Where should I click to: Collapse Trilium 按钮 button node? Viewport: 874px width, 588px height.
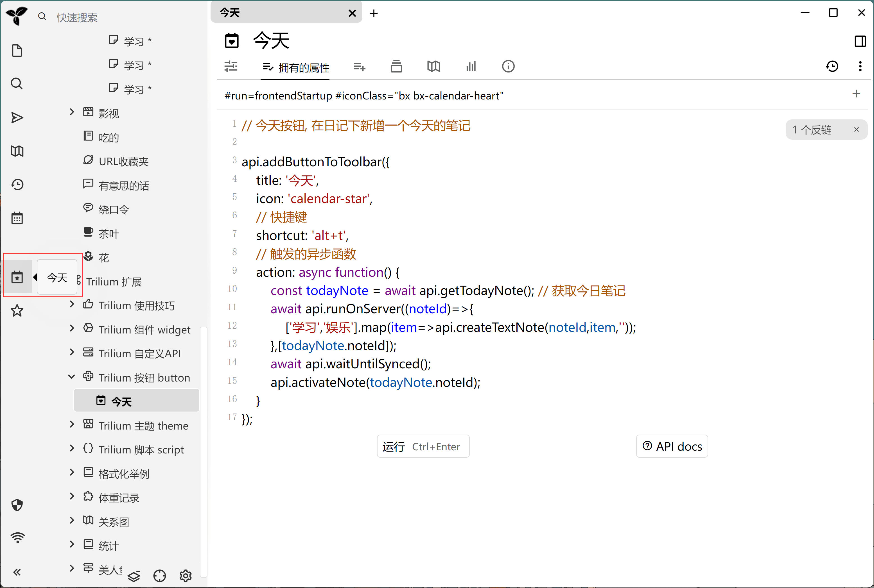point(72,376)
